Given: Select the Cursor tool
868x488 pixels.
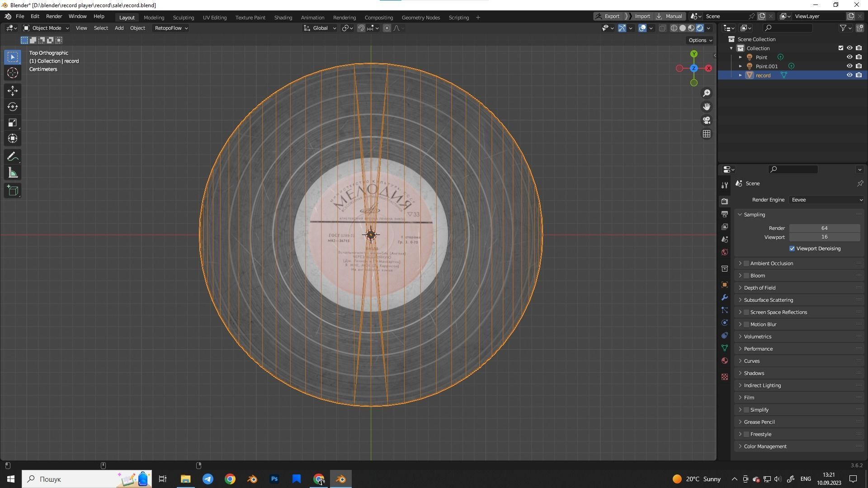Looking at the screenshot, I should pos(13,73).
